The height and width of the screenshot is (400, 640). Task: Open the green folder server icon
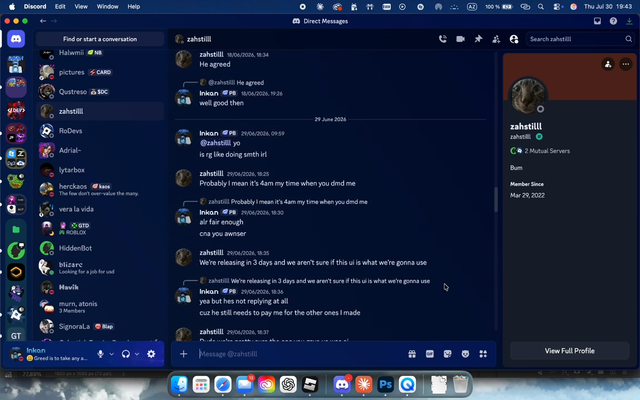16,230
